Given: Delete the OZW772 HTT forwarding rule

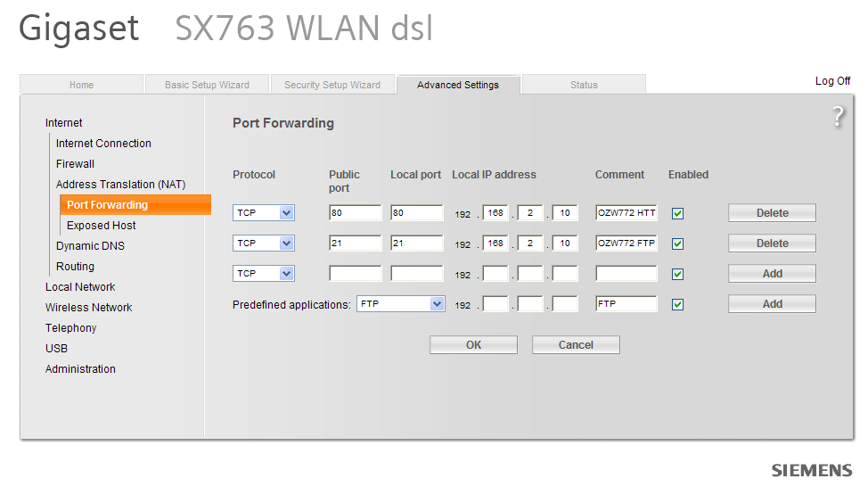Looking at the screenshot, I should point(773,213).
